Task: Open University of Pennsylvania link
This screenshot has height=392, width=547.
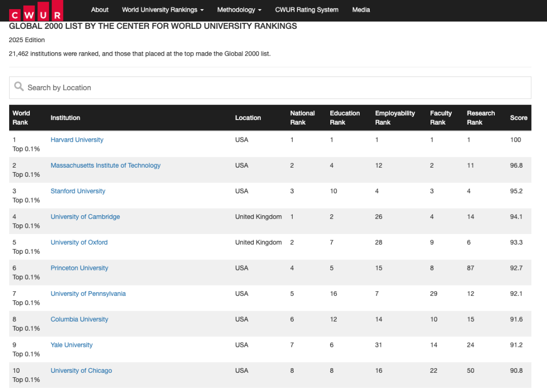Action: click(88, 294)
